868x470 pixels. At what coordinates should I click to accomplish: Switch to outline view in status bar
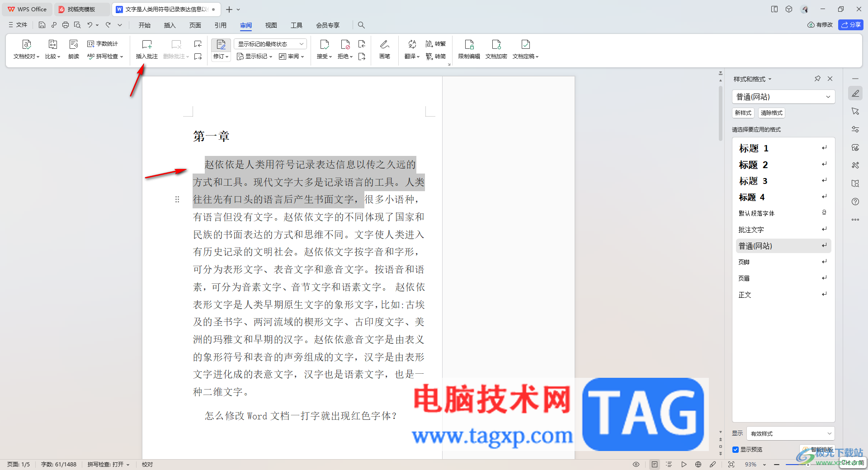click(669, 465)
